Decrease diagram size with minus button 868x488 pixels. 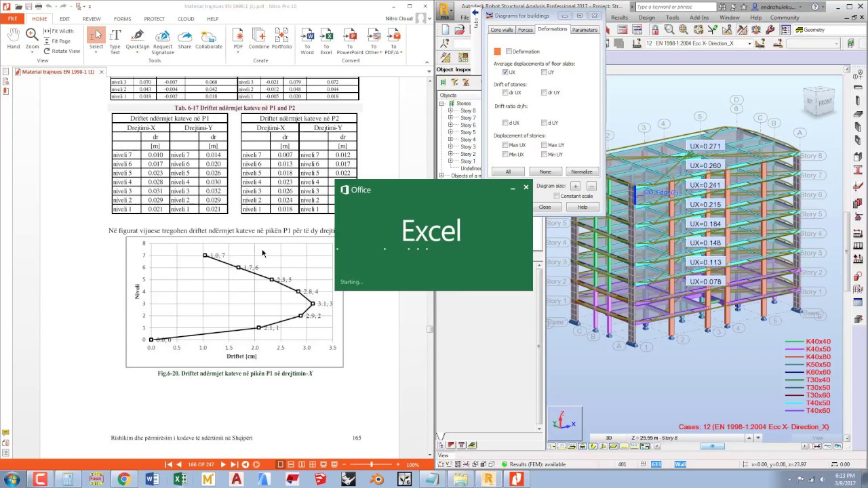click(x=591, y=186)
